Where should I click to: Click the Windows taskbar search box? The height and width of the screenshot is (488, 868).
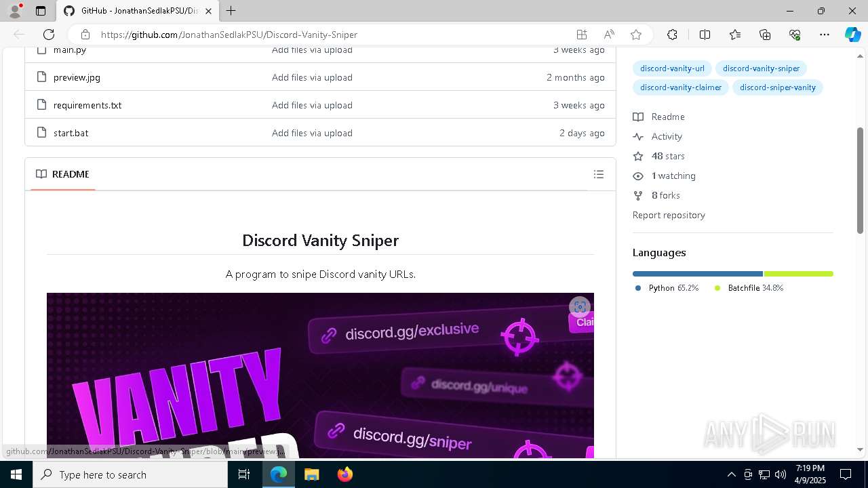pyautogui.click(x=130, y=474)
